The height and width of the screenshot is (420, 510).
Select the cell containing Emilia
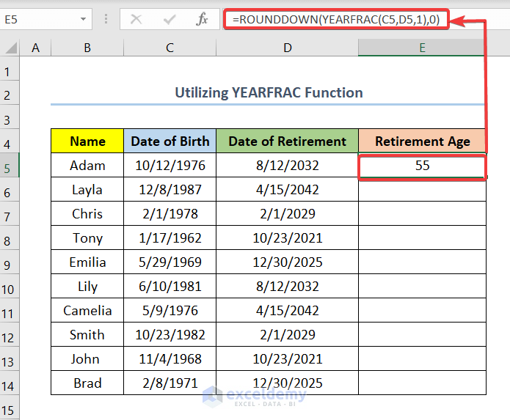coord(87,262)
